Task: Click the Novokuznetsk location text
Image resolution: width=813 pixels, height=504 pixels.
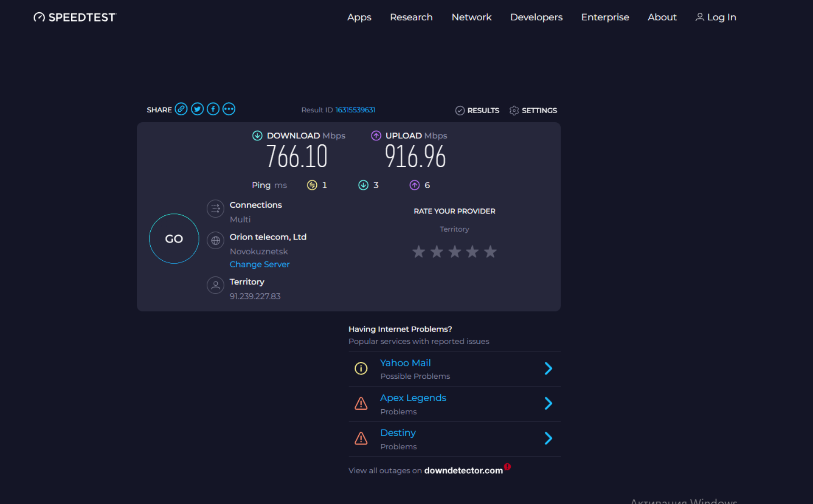Action: (259, 251)
